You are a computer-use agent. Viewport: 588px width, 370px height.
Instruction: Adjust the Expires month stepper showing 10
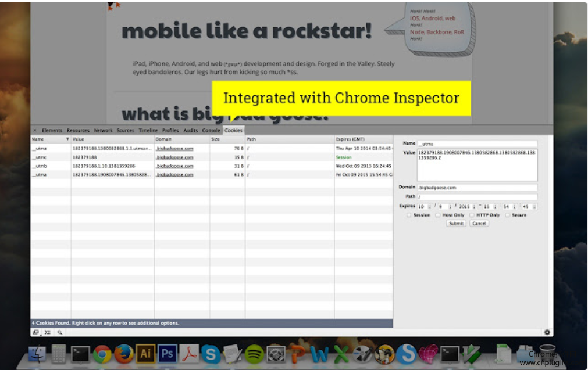coord(430,207)
